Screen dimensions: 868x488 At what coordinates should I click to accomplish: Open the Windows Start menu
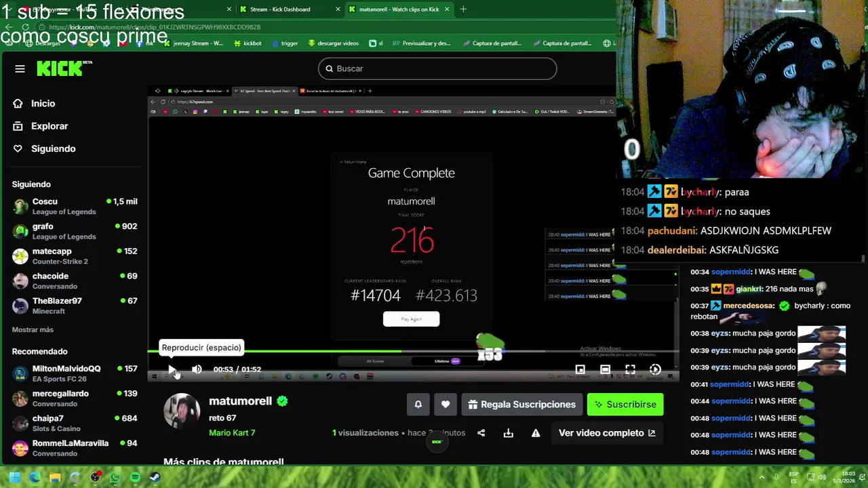(15, 477)
